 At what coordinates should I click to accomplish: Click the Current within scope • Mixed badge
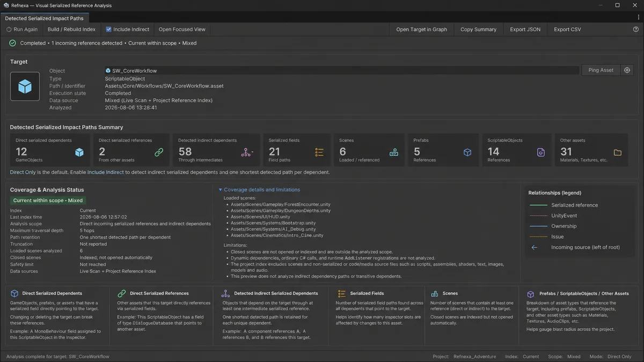[47, 200]
